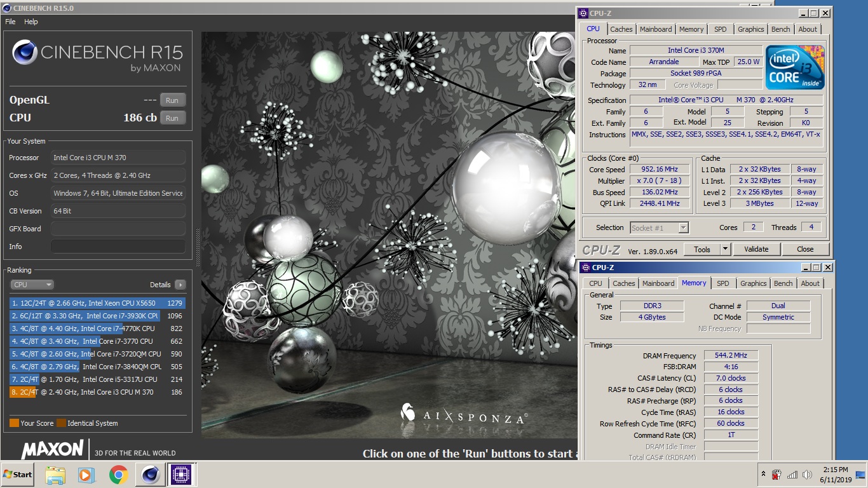Screen dimensions: 868x488
Task: Click the Core Speed value 952.16 MHz
Action: [x=659, y=169]
